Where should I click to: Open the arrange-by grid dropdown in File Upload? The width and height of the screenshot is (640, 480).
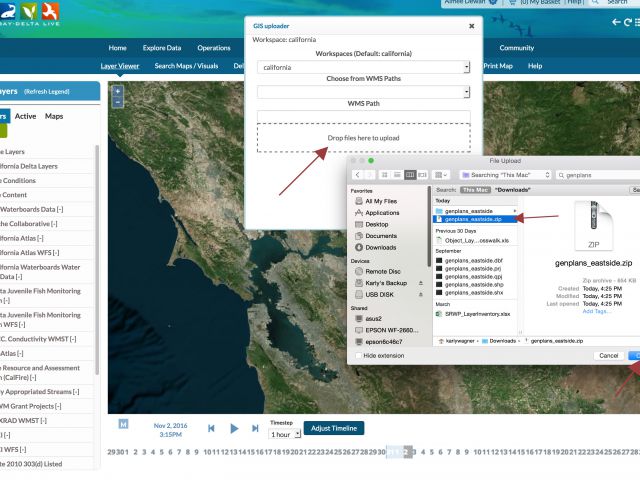click(x=440, y=175)
